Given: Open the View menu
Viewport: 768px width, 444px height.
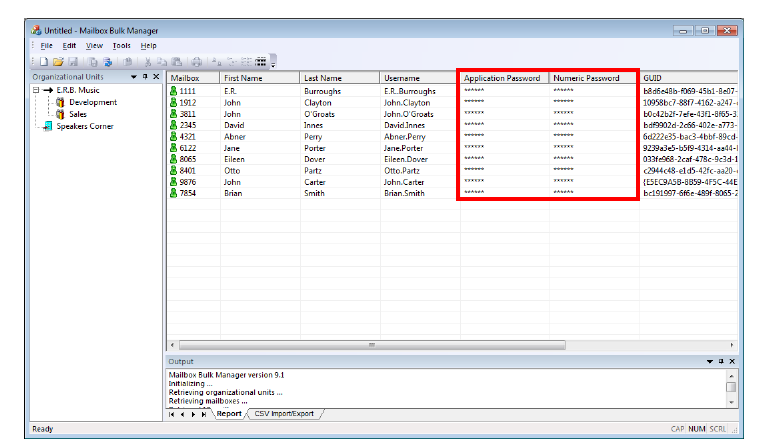Looking at the screenshot, I should pos(94,46).
